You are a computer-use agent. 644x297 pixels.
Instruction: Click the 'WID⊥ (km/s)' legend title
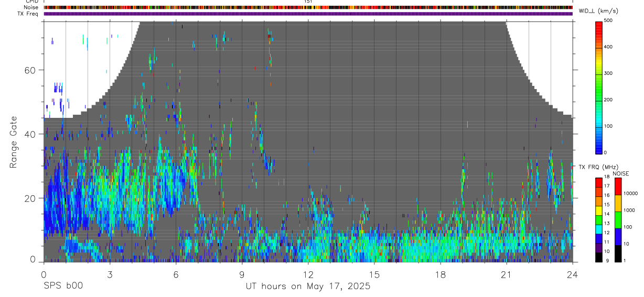[x=598, y=11]
